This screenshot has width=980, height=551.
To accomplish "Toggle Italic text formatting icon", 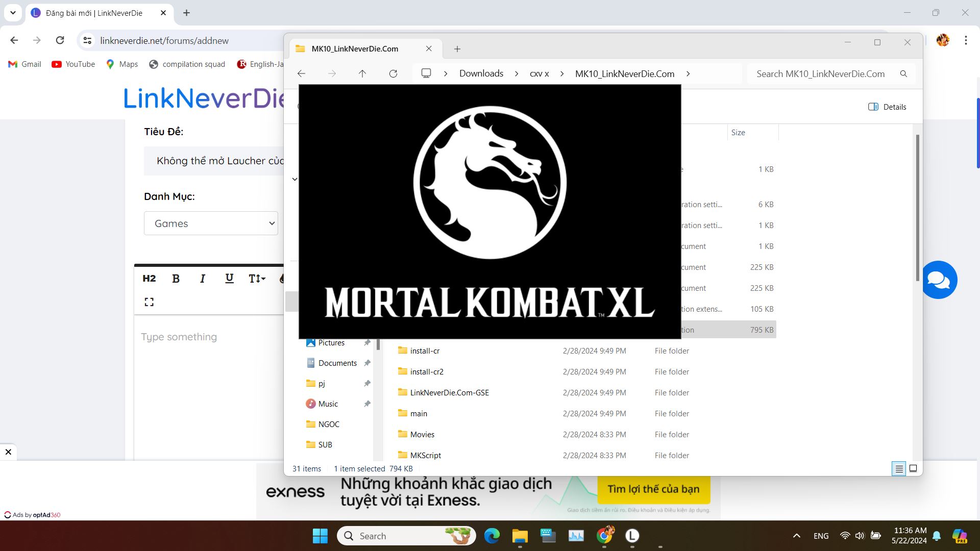I will click(203, 278).
